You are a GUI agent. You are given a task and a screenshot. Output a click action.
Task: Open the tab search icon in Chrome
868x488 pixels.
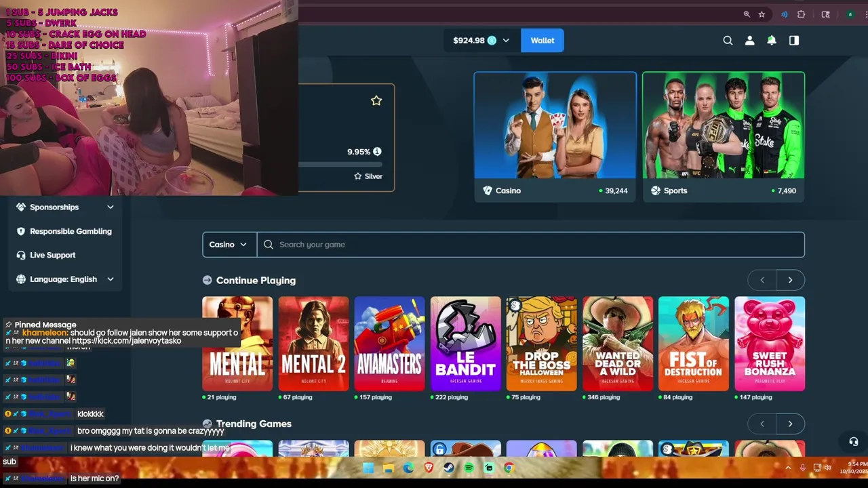pos(825,14)
